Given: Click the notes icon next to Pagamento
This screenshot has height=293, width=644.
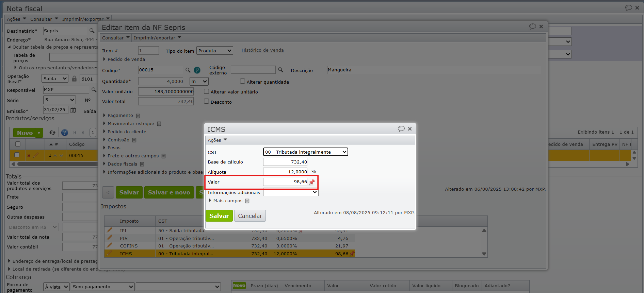Looking at the screenshot, I should (x=138, y=116).
